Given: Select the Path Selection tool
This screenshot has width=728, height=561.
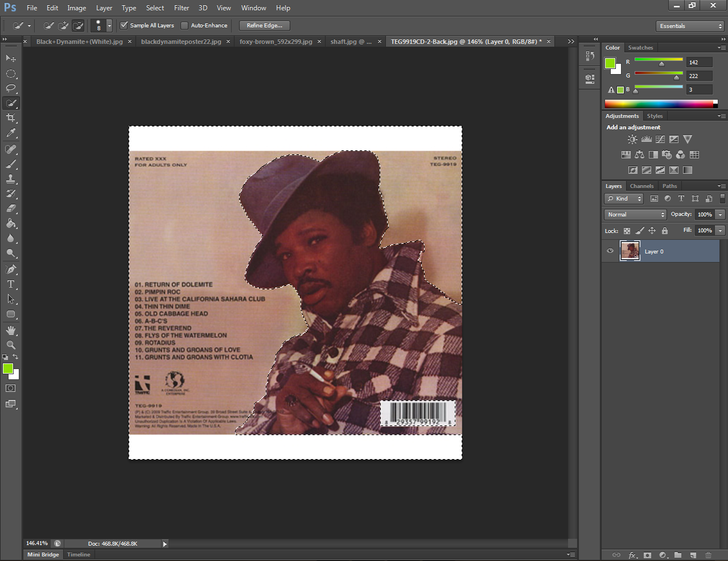Looking at the screenshot, I should tap(11, 299).
